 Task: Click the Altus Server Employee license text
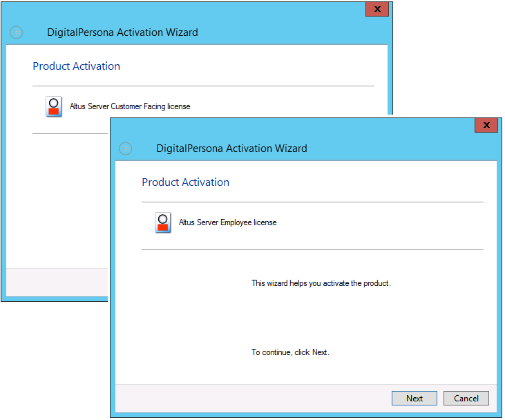click(x=227, y=222)
